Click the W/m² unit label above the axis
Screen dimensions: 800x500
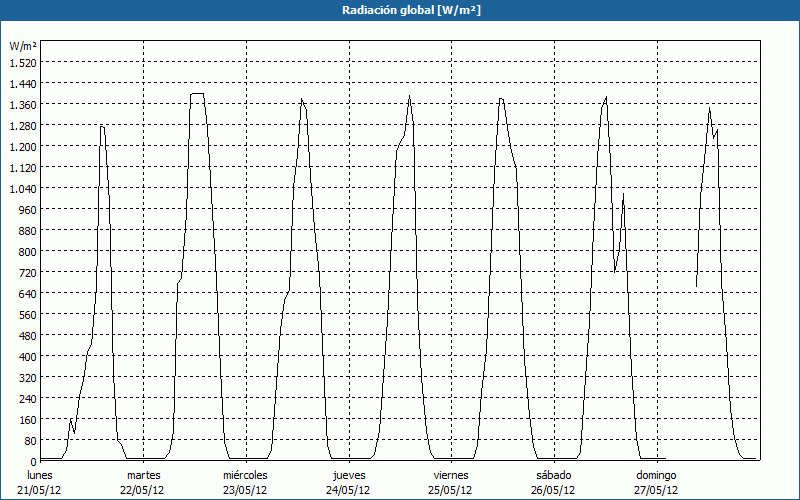21,46
